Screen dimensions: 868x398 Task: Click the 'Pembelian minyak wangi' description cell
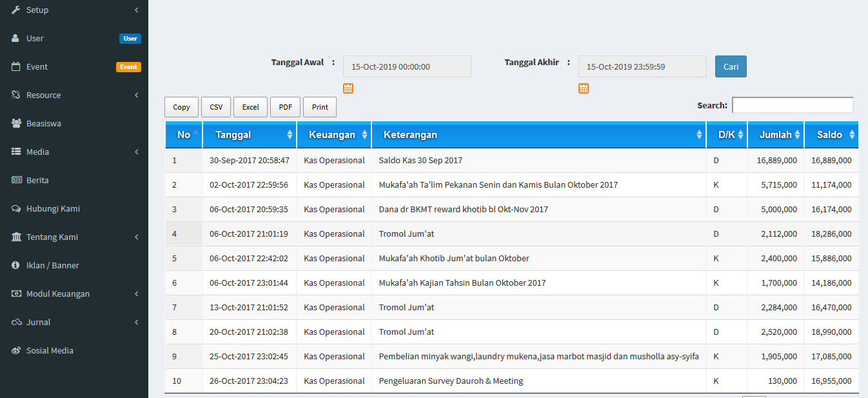point(538,356)
